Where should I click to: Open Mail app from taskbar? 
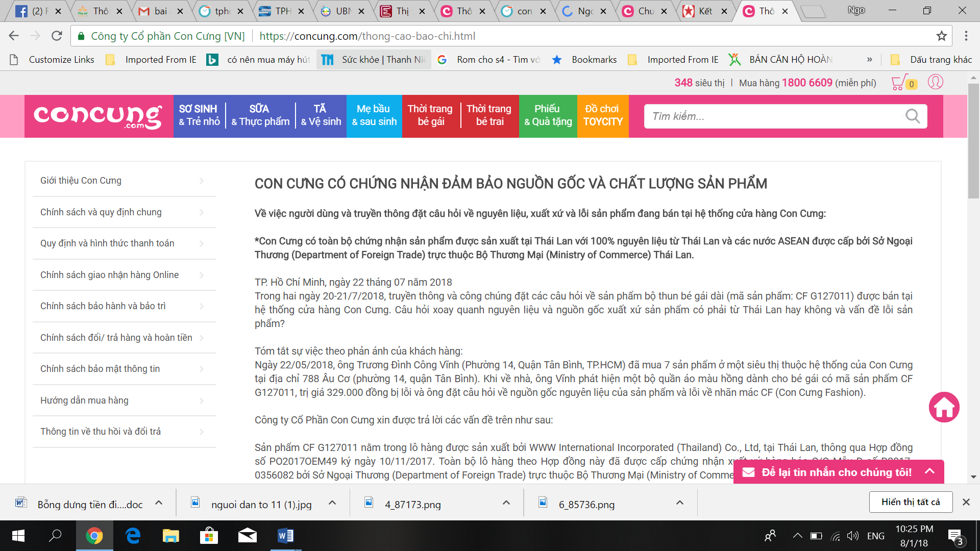coord(247,536)
